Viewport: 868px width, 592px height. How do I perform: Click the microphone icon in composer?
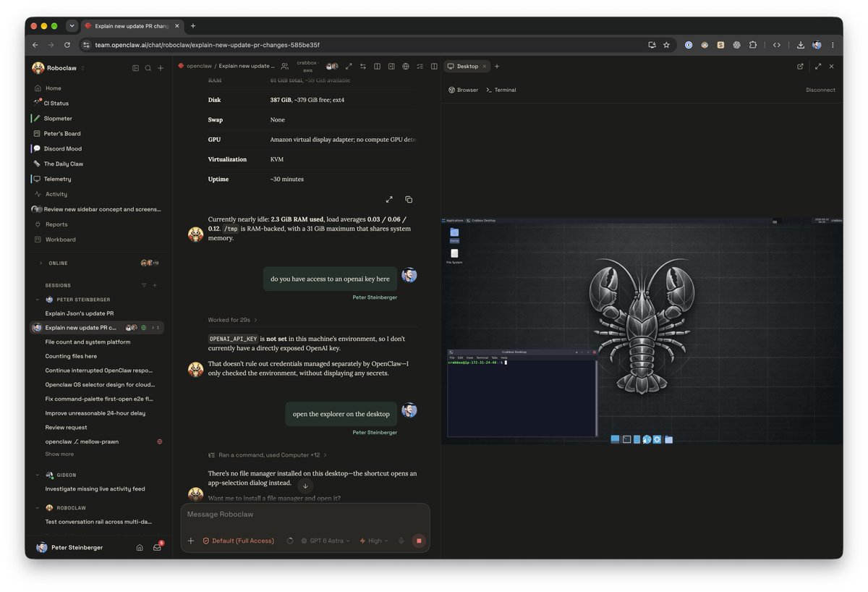tap(401, 541)
